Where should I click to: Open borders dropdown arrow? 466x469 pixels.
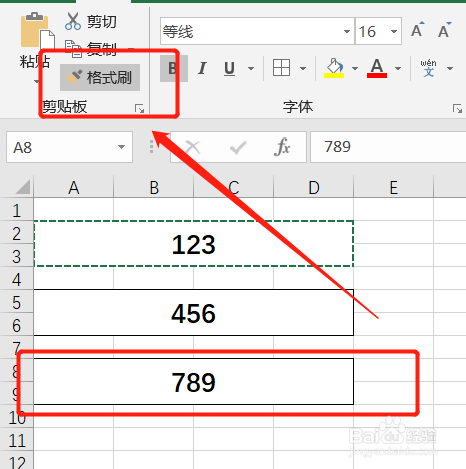(x=303, y=68)
